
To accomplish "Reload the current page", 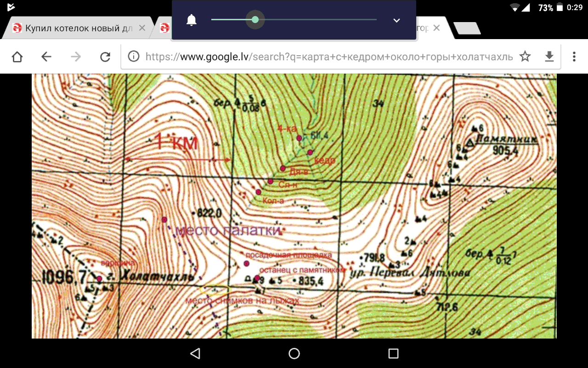I will 105,57.
